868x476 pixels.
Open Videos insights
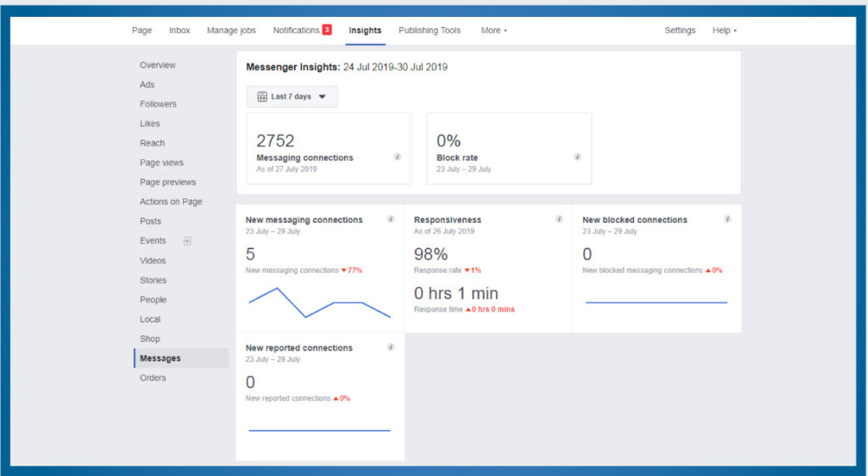(x=153, y=260)
